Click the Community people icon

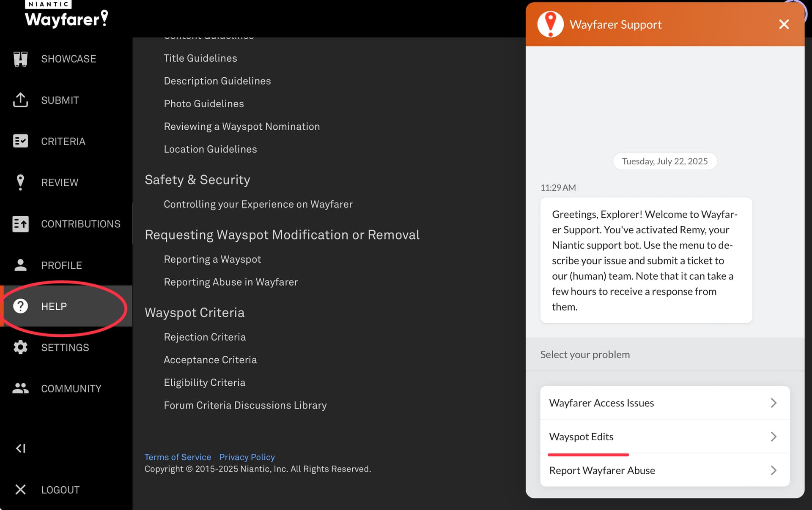[x=20, y=388]
